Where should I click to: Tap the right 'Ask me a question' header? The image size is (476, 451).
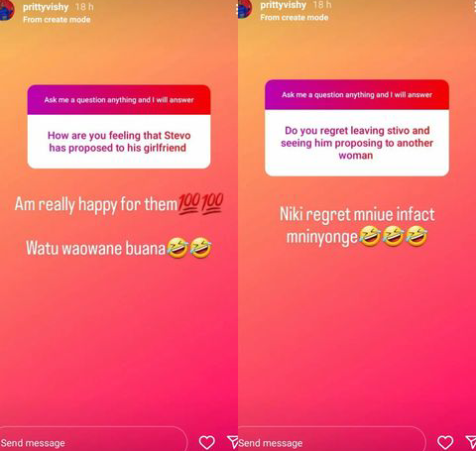(x=357, y=95)
